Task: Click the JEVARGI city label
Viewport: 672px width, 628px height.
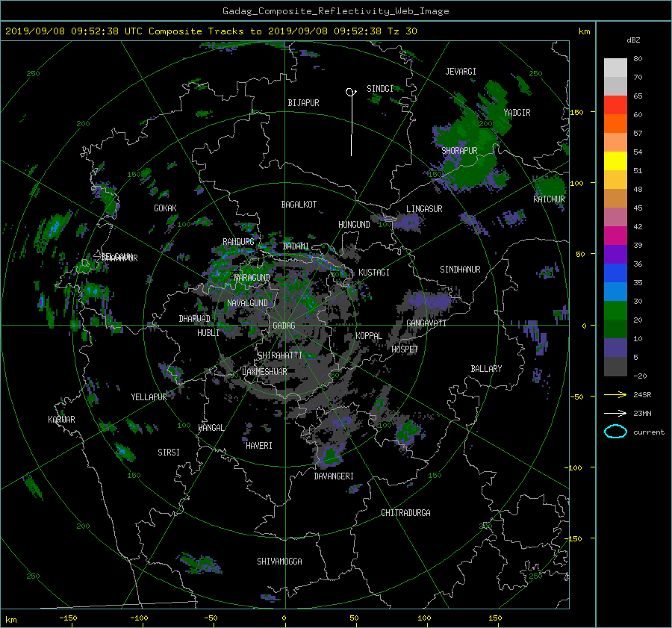Action: pos(461,72)
